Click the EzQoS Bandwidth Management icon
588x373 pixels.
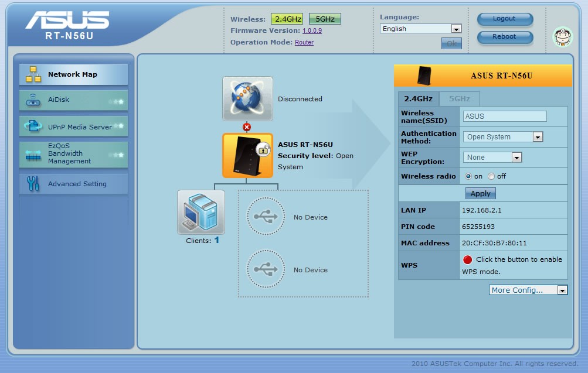pos(33,155)
